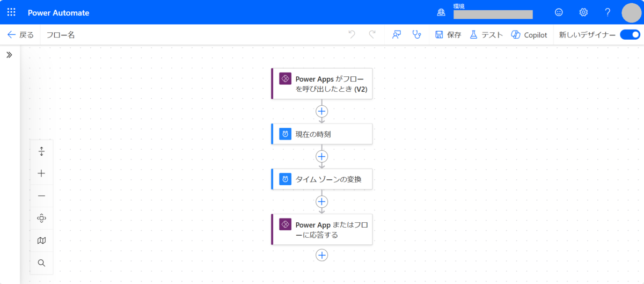
Task: Click the タイム ゾーンの変換 clock icon
Action: tap(285, 179)
